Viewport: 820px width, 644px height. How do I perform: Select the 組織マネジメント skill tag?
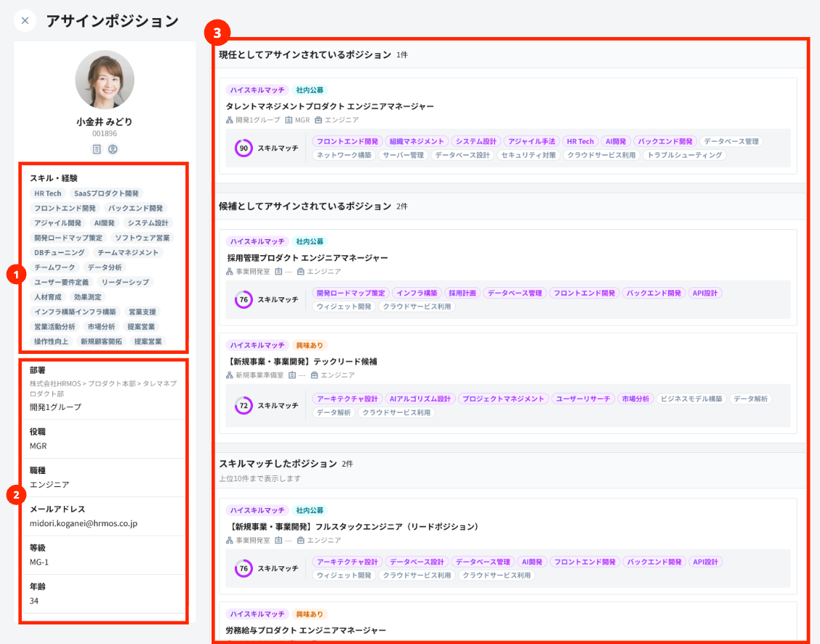416,141
